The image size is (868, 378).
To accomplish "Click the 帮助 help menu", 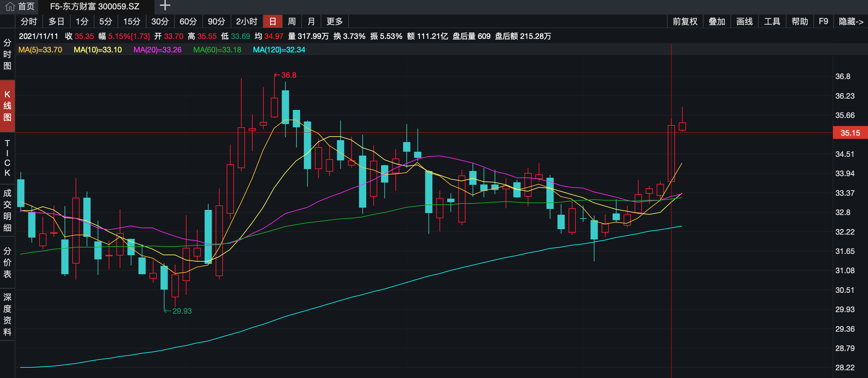I will [799, 22].
